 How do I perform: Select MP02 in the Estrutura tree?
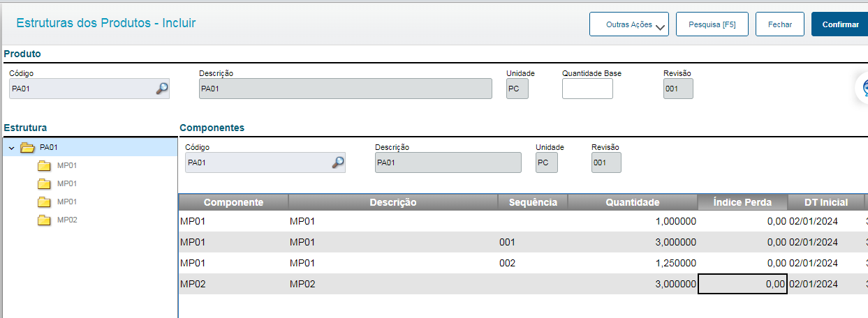coord(67,220)
